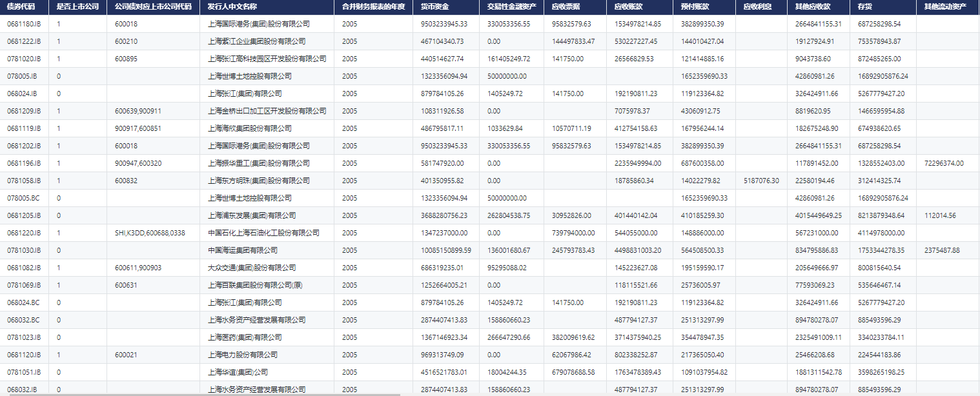The width and height of the screenshot is (980, 396).
Task: Select bond code 0681202.IB
Action: (24, 146)
